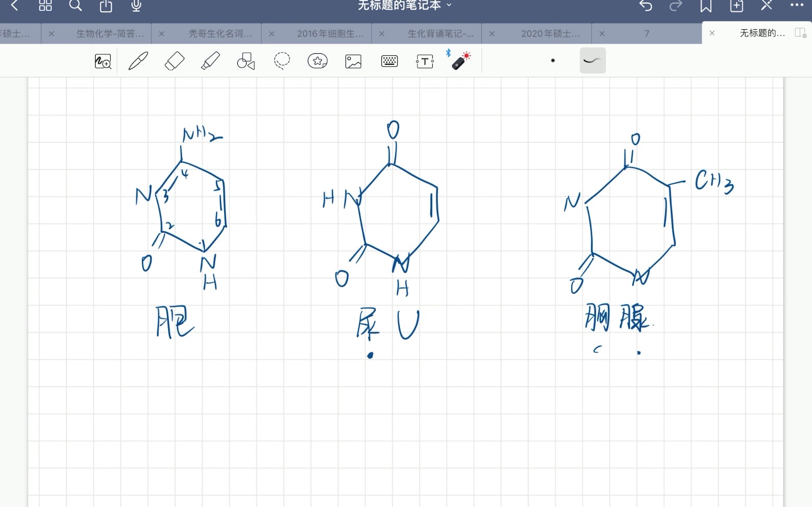This screenshot has width=812, height=507.
Task: Insert an image with photo tool
Action: click(x=354, y=62)
